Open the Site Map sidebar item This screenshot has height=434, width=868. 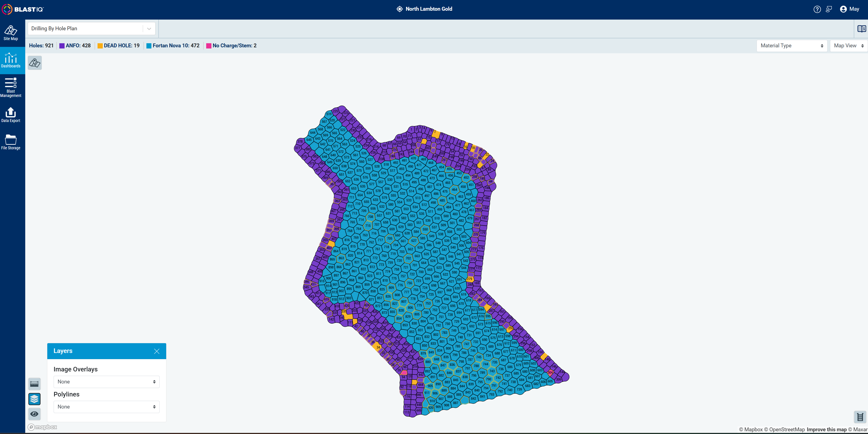11,33
